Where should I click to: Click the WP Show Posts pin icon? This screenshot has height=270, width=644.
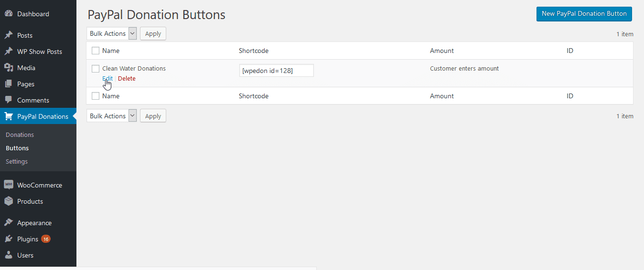pyautogui.click(x=9, y=52)
